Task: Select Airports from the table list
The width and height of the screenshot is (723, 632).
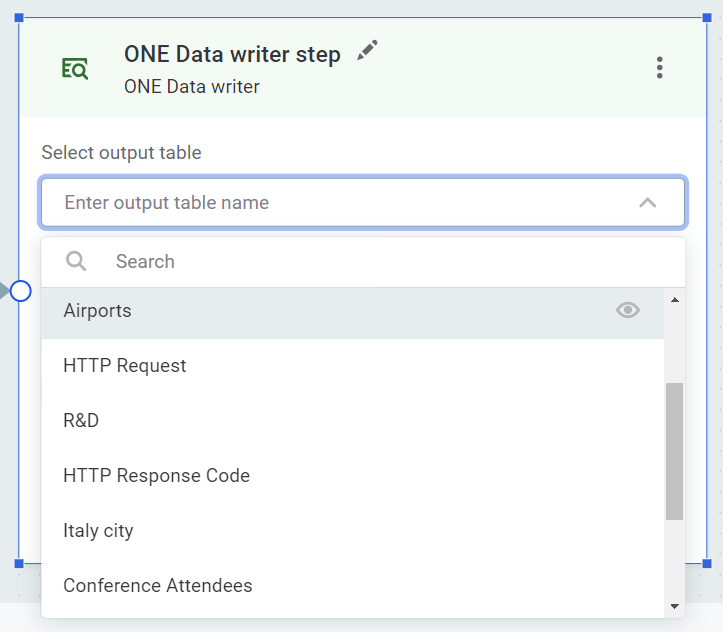Action: 98,311
